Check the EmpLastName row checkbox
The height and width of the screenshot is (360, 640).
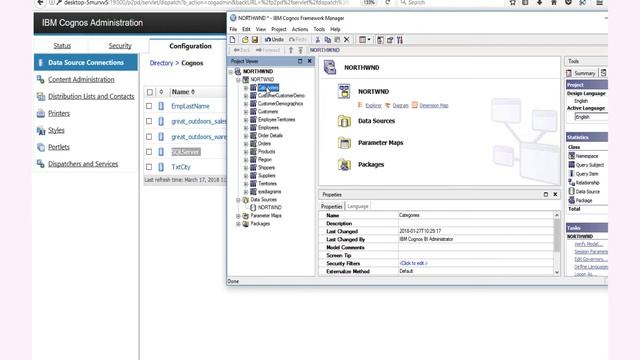click(x=149, y=106)
